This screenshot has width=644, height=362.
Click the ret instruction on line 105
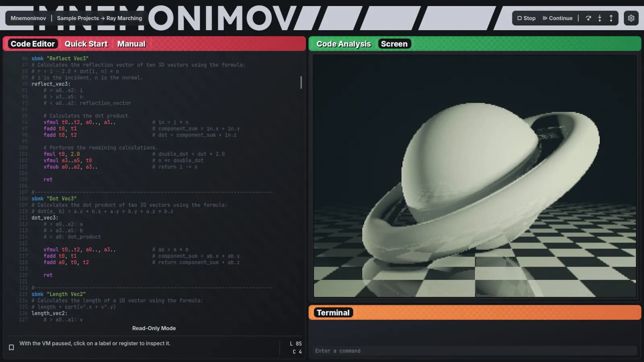[x=48, y=179]
